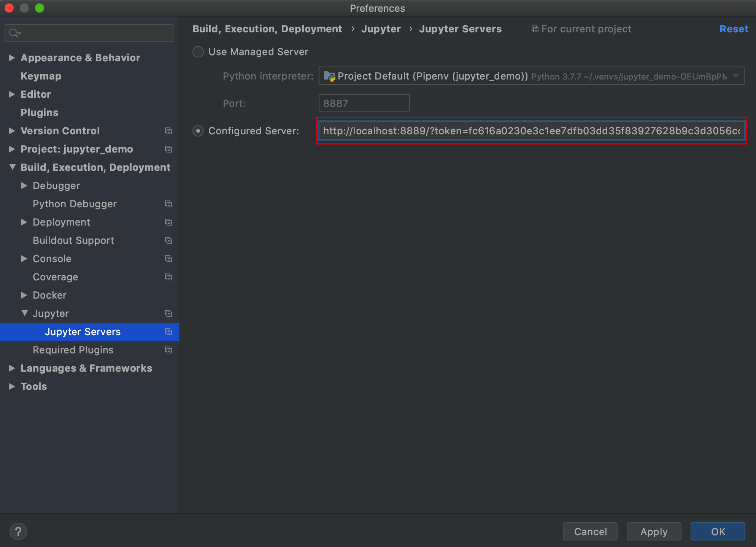Expand the Version Control section

coord(12,131)
